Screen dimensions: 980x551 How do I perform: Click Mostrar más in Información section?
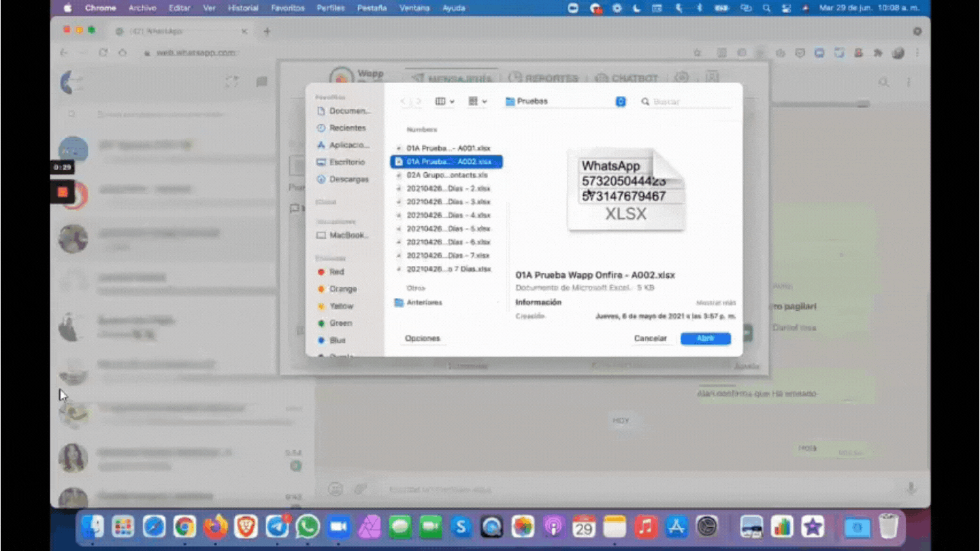[x=715, y=303]
